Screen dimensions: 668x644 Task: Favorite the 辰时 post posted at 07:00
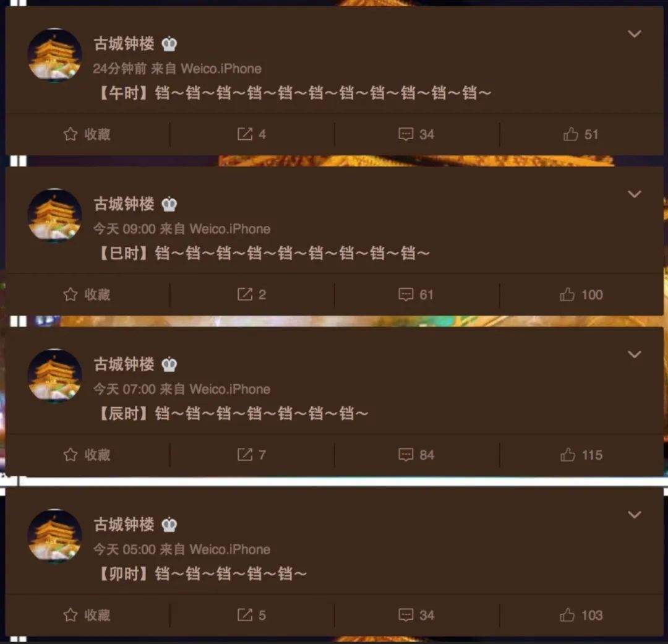click(87, 455)
